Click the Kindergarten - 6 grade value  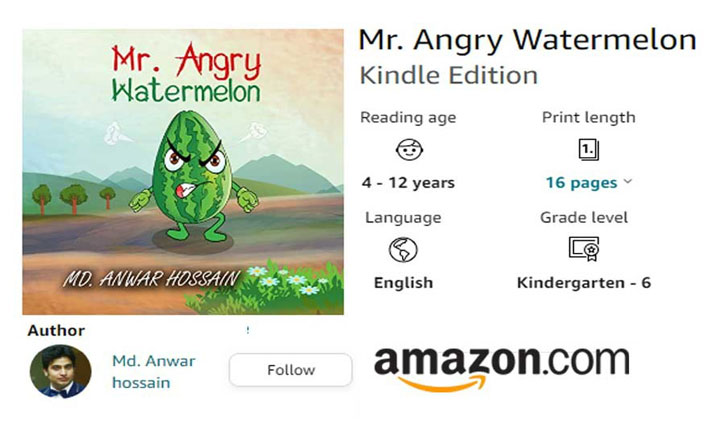584,283
